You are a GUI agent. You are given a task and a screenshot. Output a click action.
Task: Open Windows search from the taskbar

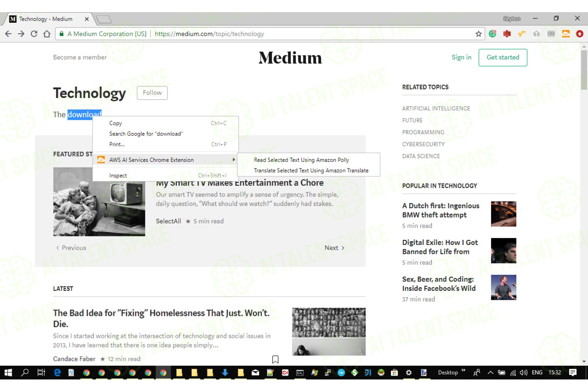[x=25, y=372]
